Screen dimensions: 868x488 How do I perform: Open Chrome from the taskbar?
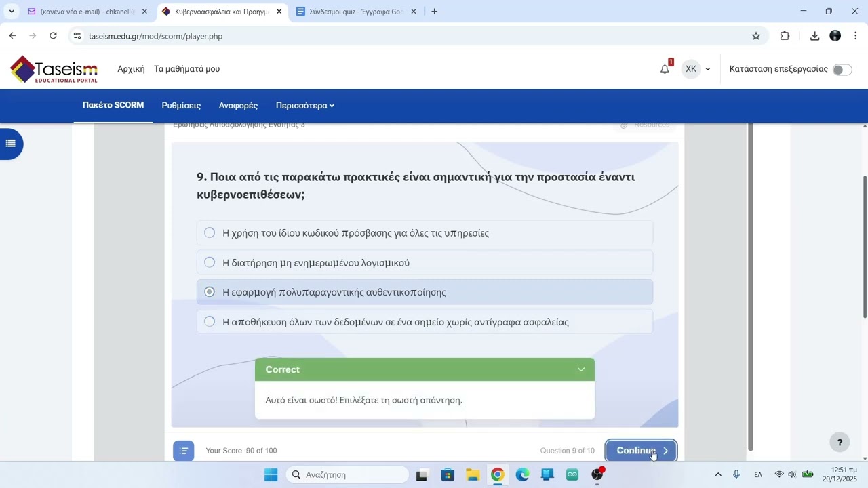pyautogui.click(x=497, y=474)
